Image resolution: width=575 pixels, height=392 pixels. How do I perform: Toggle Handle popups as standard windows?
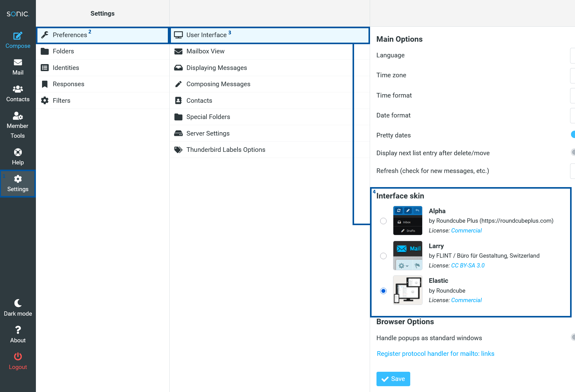point(573,337)
